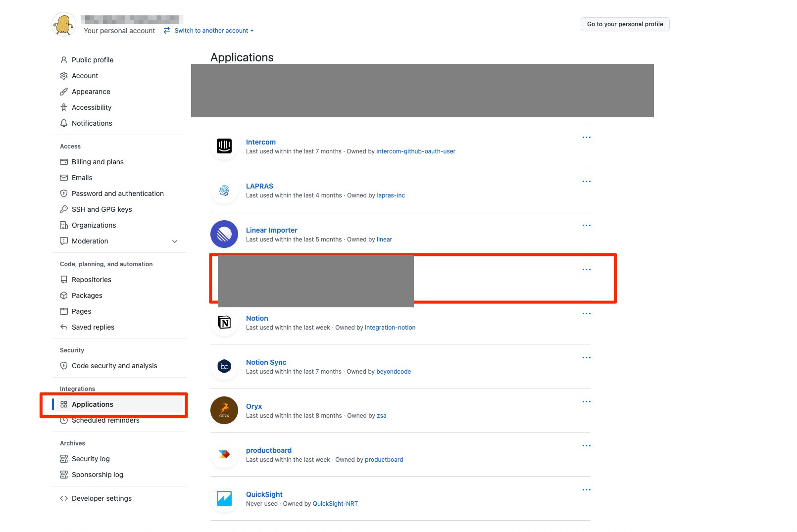The height and width of the screenshot is (532, 797).
Task: Click the productboard logo icon
Action: point(224,454)
